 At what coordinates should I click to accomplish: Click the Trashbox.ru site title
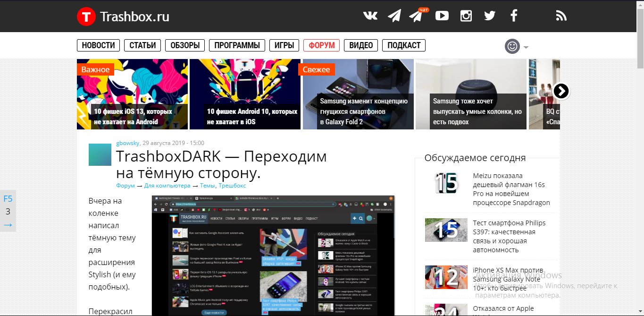coord(134,17)
